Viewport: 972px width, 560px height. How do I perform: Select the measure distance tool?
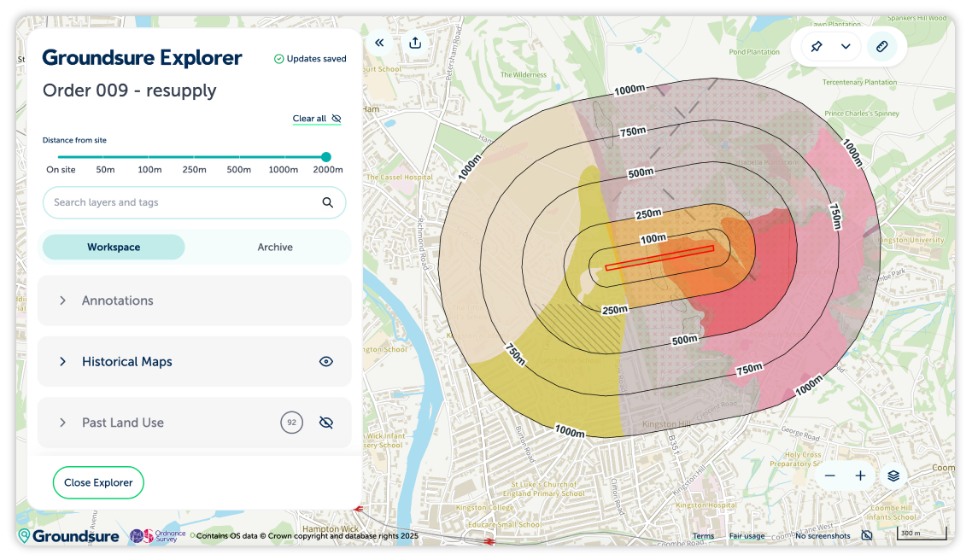coord(881,46)
